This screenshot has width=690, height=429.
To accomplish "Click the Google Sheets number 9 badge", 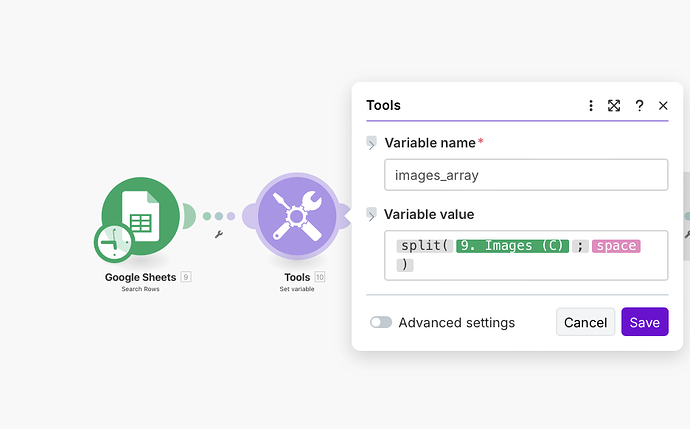I will (x=185, y=277).
